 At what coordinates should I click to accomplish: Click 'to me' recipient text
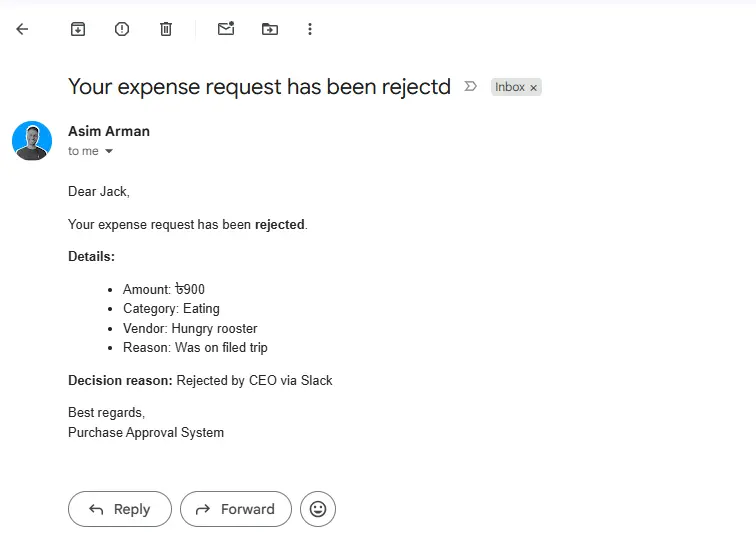[83, 151]
